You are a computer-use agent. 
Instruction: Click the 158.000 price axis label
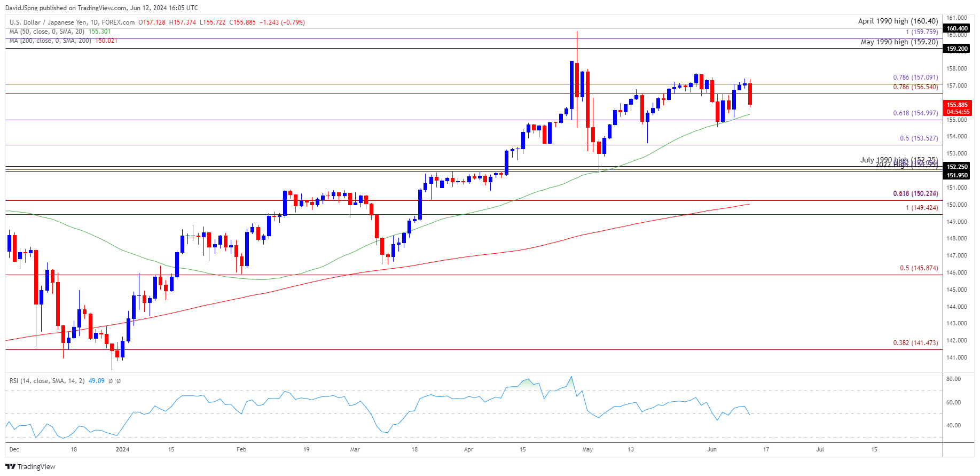click(x=957, y=69)
